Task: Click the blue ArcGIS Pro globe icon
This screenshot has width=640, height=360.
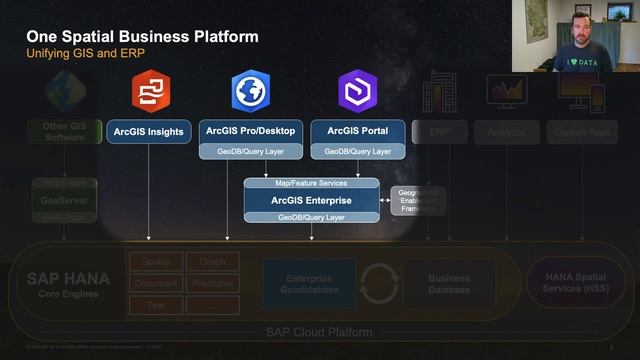Action: pyautogui.click(x=251, y=91)
